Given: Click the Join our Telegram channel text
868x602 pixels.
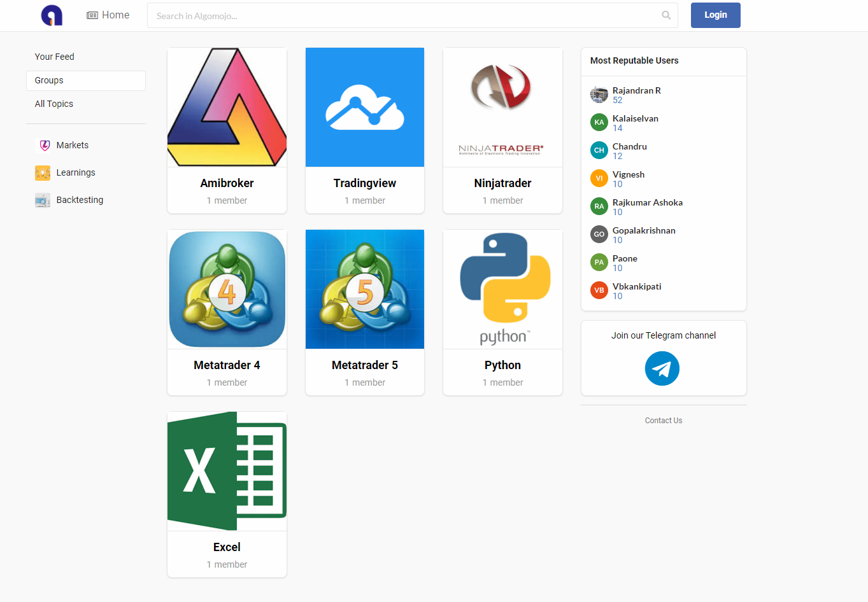Looking at the screenshot, I should 664,335.
